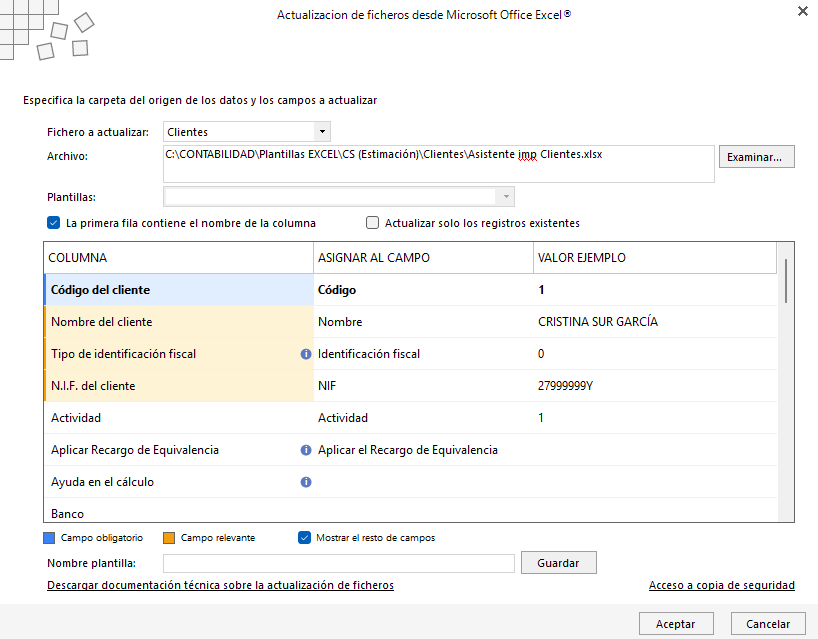The image size is (818, 639).
Task: Click the 'Nombre plantilla' text field
Action: pos(339,563)
